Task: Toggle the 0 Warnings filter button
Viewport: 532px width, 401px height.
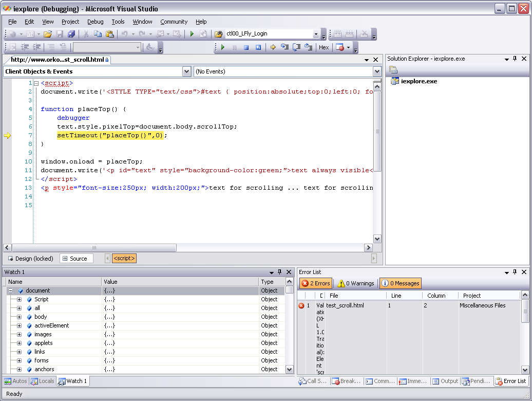Action: coord(356,283)
